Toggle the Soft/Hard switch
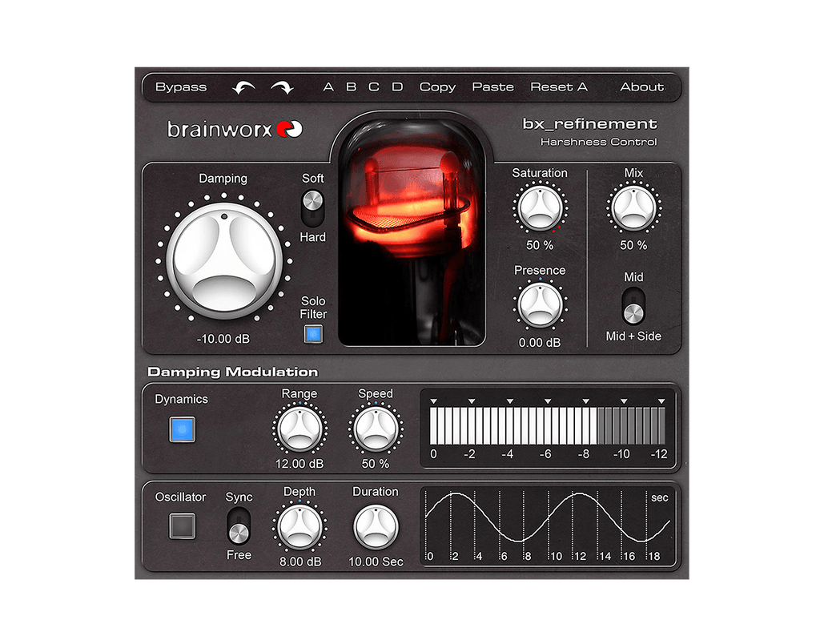820x644 pixels. click(x=312, y=207)
